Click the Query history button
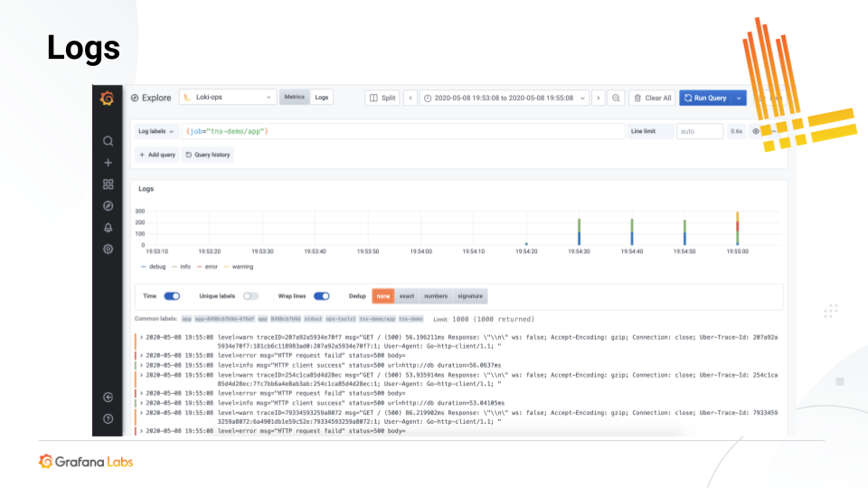 (208, 155)
